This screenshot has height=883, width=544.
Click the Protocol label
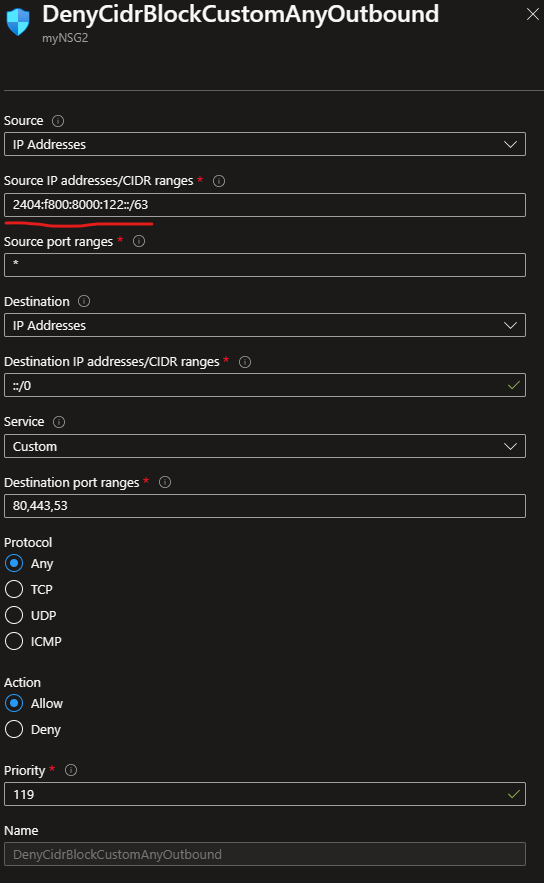point(28,542)
